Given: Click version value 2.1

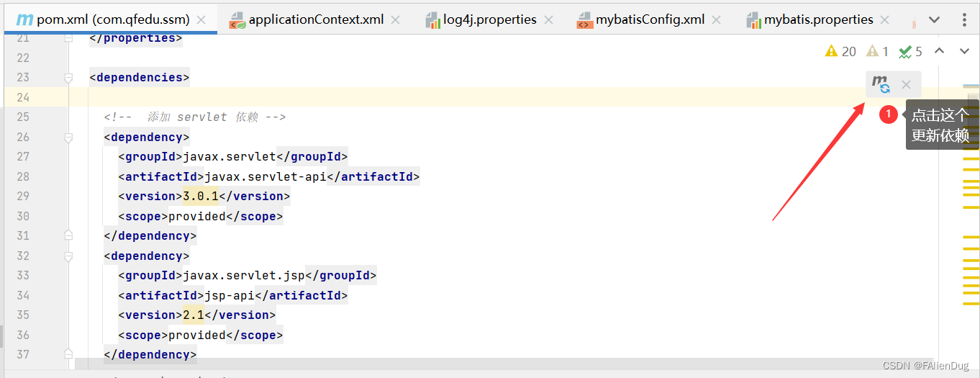Looking at the screenshot, I should (x=193, y=315).
